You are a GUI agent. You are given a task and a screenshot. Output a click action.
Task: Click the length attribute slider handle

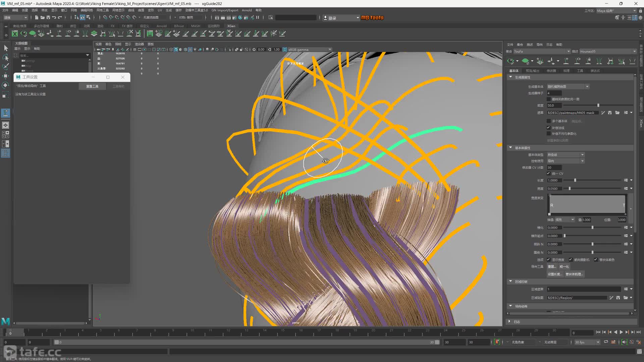click(x=575, y=180)
